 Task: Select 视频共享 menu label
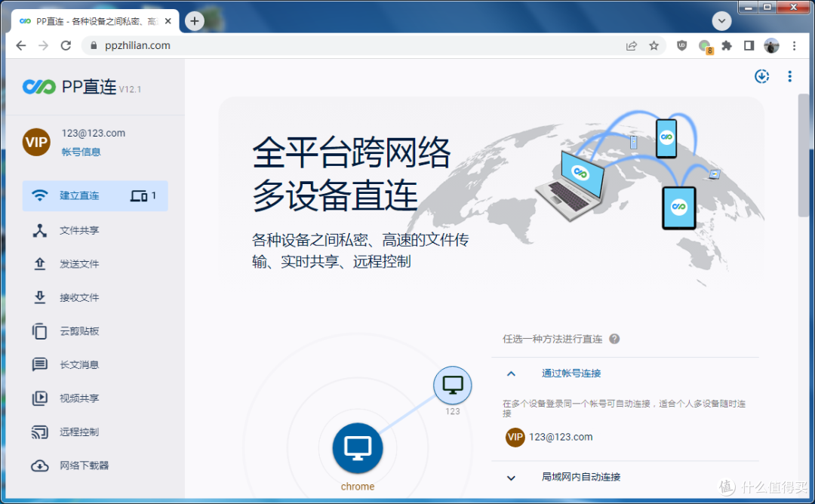[79, 398]
